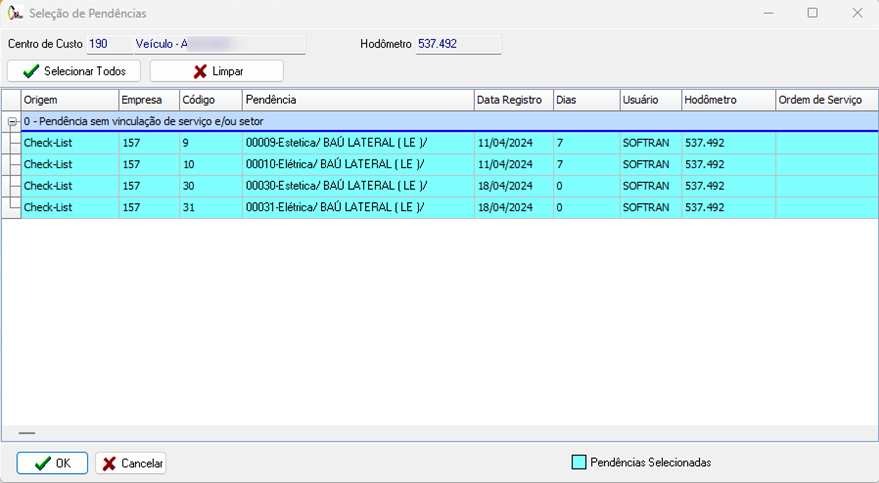Click the Dias column header
The width and height of the screenshot is (879, 483).
click(586, 100)
